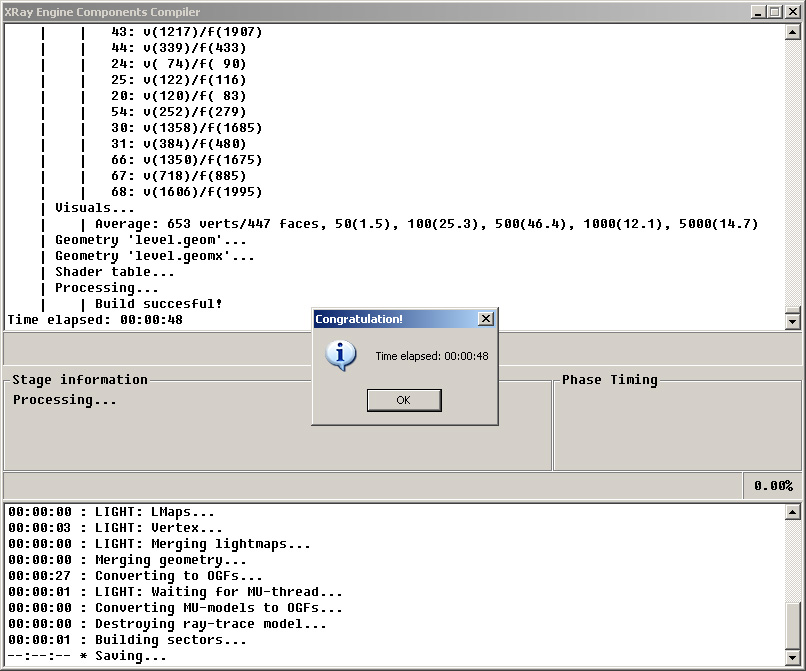Click OK in the Congratulation dialog
806x671 pixels.
pyautogui.click(x=404, y=400)
